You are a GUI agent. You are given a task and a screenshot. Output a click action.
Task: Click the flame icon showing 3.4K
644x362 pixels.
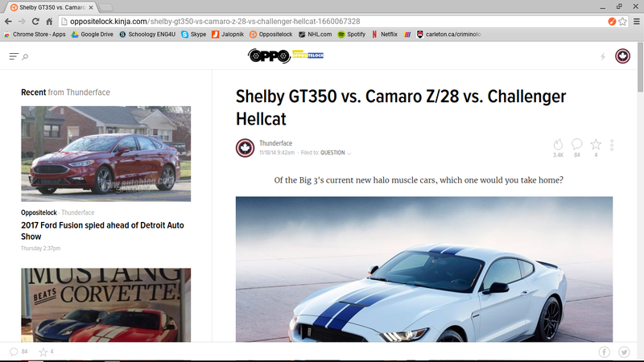pos(558,145)
